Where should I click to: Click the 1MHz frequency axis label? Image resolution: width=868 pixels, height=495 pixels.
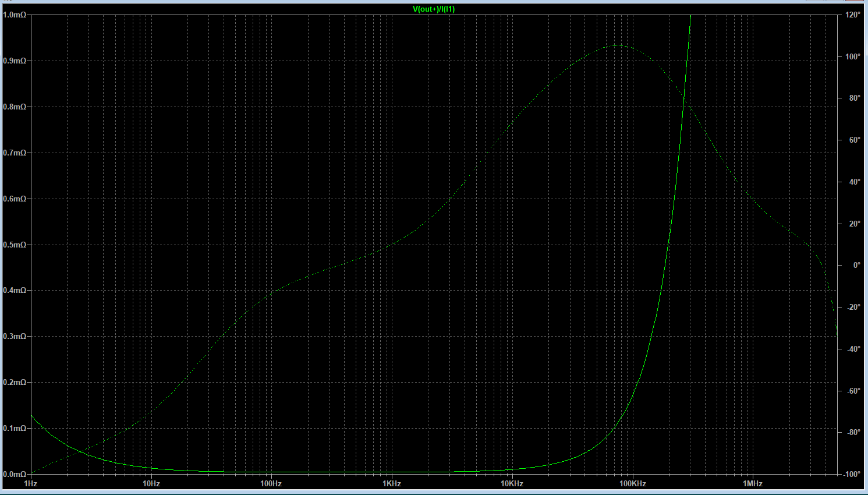[x=753, y=483]
